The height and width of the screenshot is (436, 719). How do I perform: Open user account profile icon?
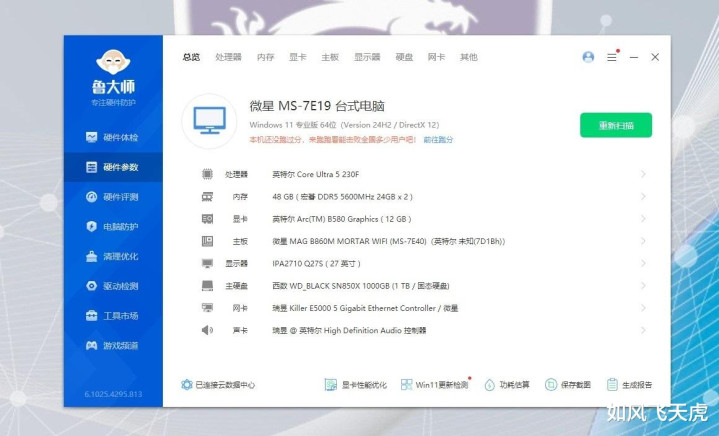(588, 57)
